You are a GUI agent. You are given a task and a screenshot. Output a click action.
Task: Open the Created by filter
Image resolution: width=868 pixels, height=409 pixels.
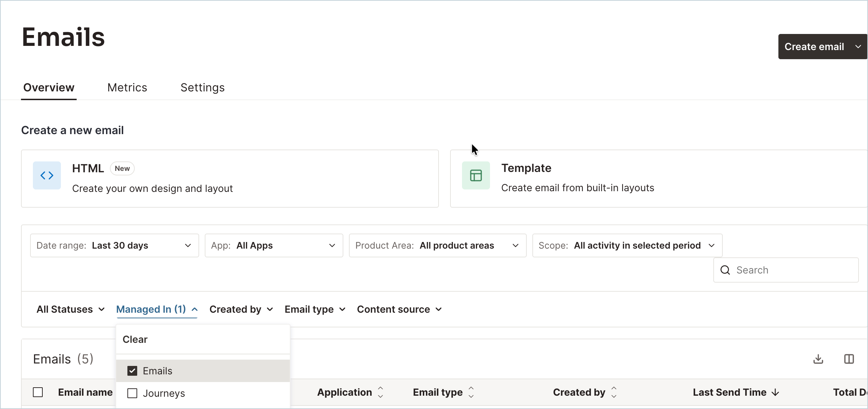coord(241,309)
